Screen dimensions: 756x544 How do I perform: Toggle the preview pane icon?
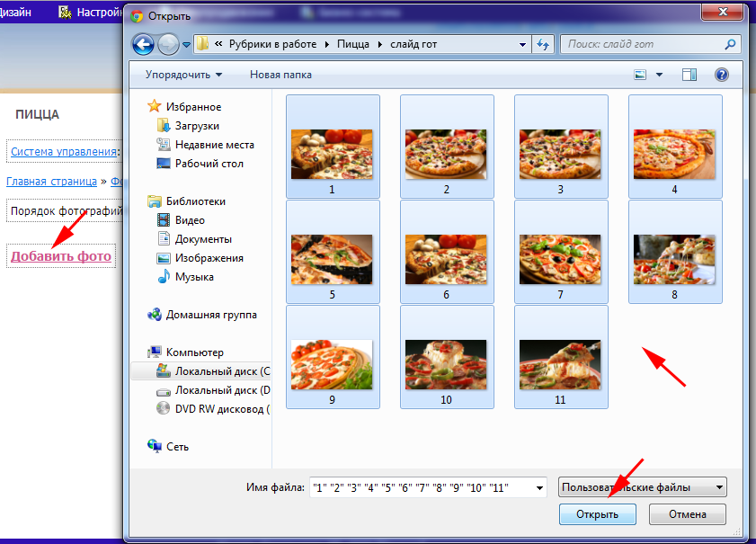click(x=689, y=76)
